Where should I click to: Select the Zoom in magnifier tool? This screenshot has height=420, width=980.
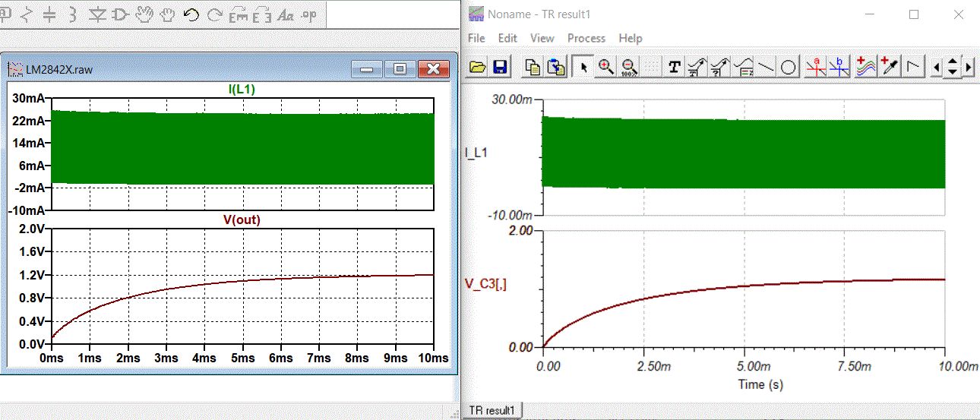pyautogui.click(x=605, y=67)
